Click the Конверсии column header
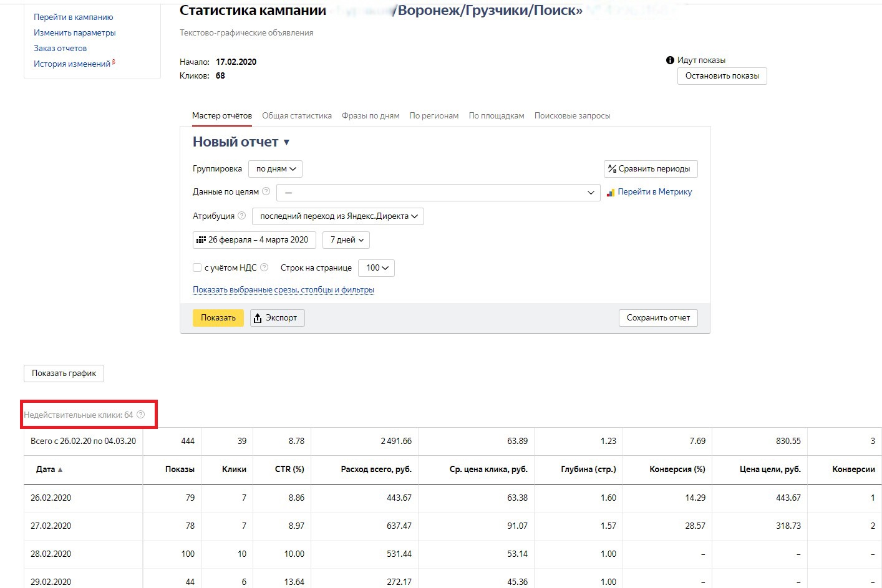 point(853,470)
